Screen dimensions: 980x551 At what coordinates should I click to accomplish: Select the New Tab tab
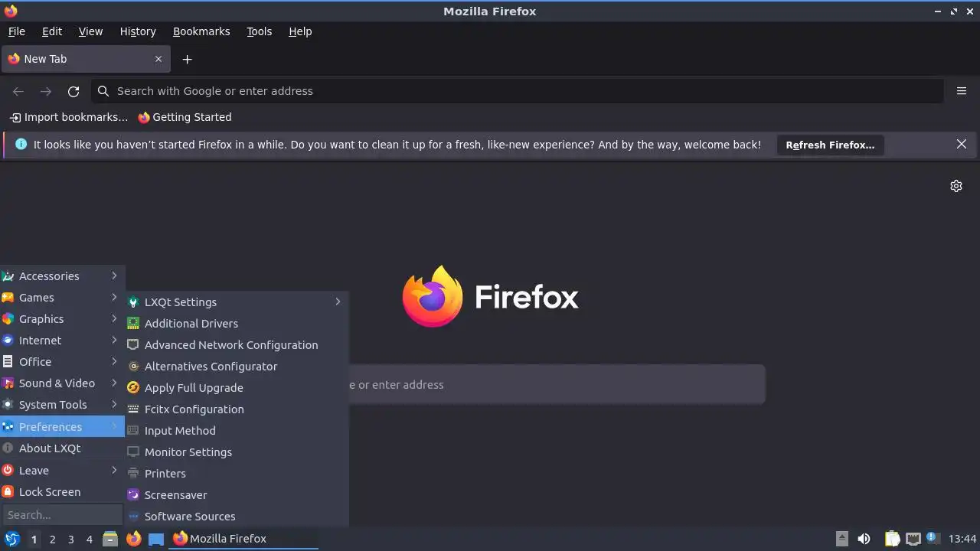85,59
